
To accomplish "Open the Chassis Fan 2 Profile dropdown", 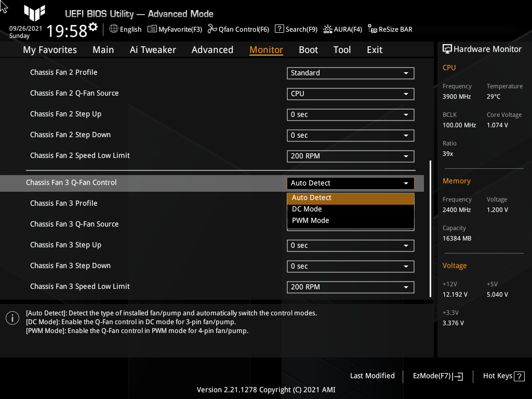I will pyautogui.click(x=350, y=73).
